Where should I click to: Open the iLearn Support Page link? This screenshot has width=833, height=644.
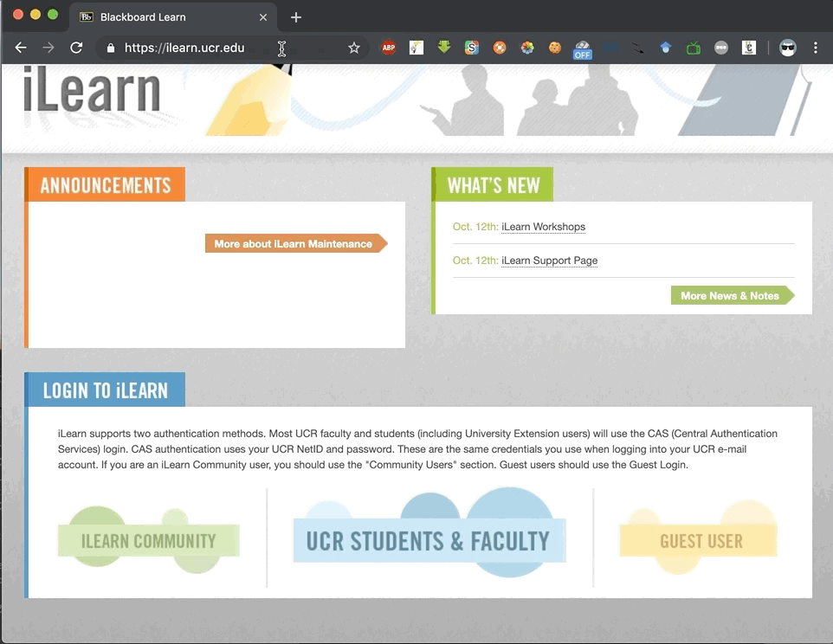pyautogui.click(x=549, y=261)
